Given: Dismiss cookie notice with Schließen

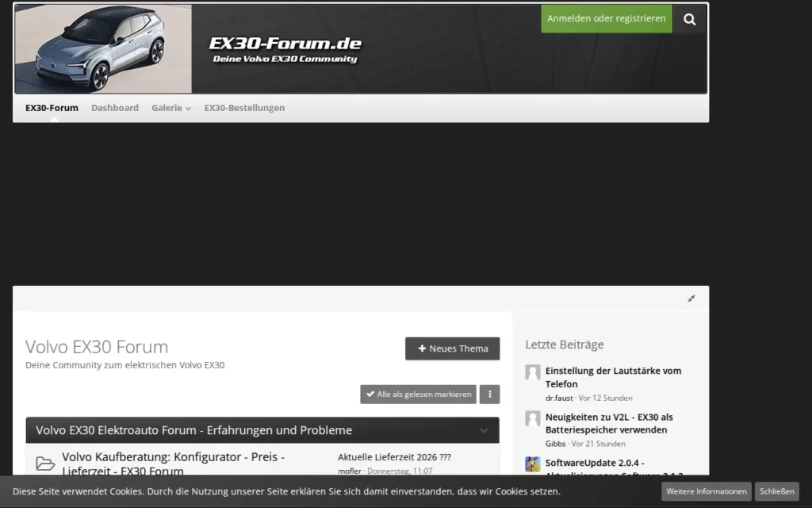Looking at the screenshot, I should [x=777, y=491].
